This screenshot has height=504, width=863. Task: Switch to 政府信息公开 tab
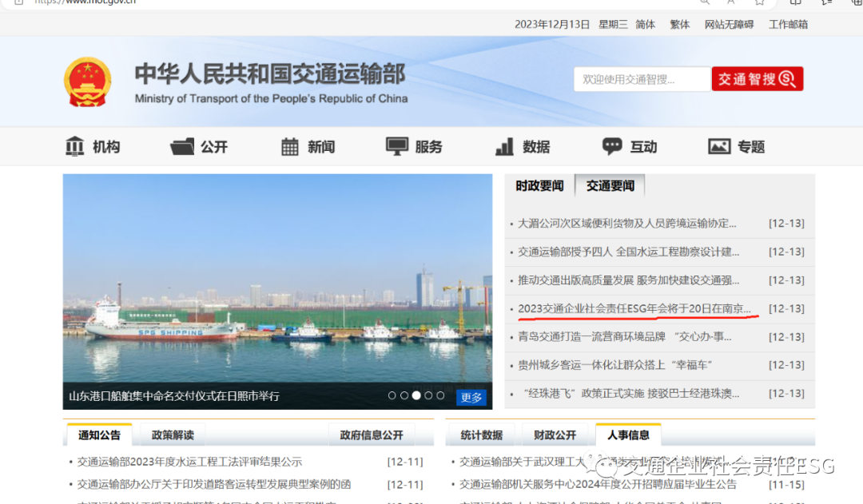pyautogui.click(x=372, y=435)
